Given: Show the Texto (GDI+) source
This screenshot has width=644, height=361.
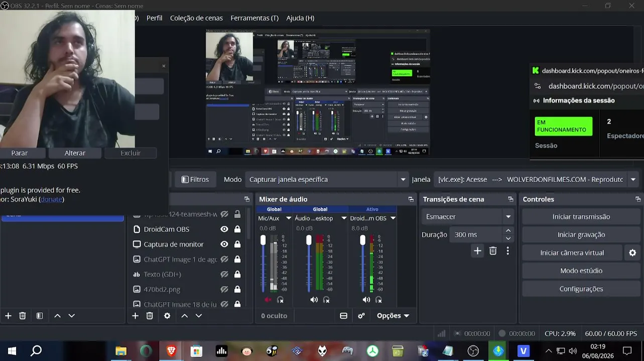Looking at the screenshot, I should [x=224, y=274].
